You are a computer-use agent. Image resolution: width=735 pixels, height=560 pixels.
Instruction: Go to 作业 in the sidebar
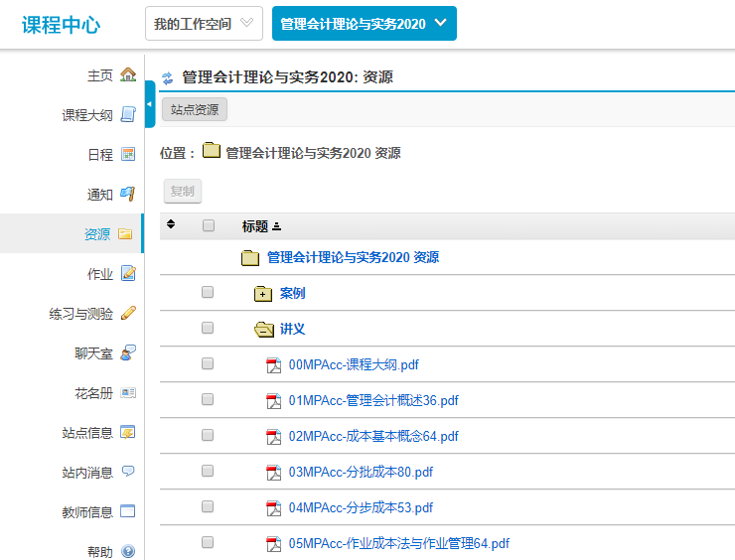point(99,274)
